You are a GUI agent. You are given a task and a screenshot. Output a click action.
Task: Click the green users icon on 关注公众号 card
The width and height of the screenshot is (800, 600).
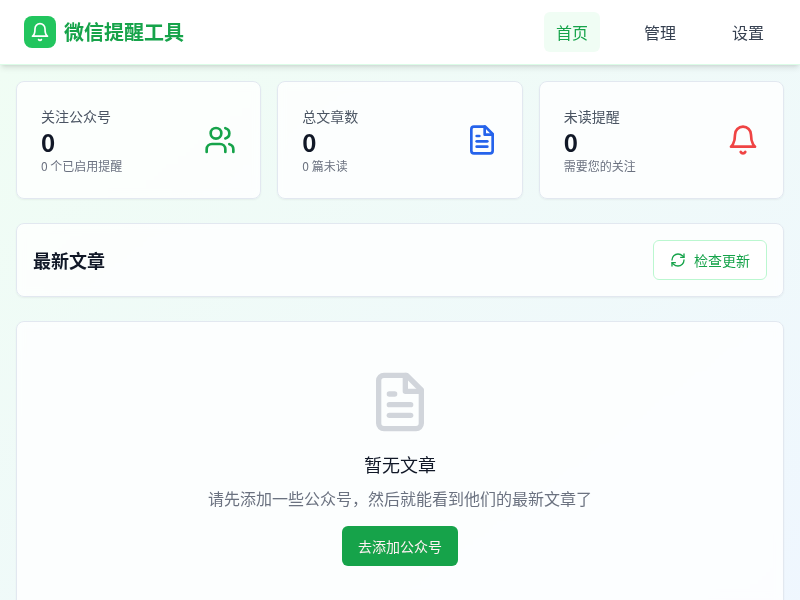point(220,140)
